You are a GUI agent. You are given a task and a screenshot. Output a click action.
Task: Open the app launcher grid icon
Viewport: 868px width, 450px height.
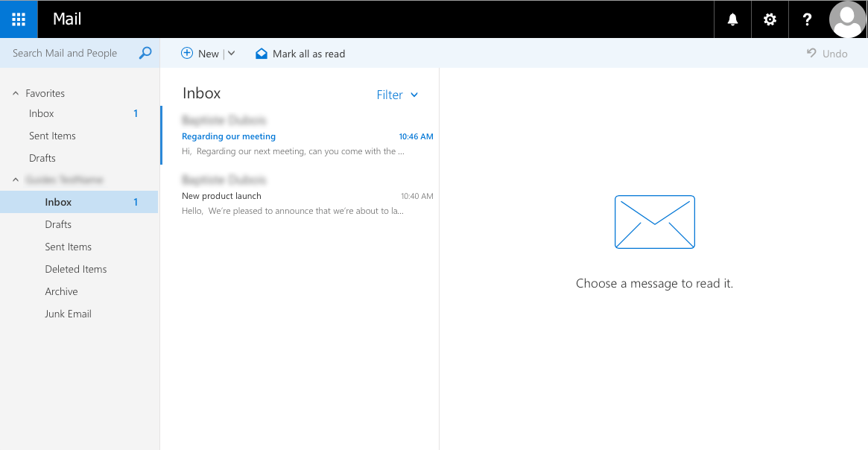pyautogui.click(x=19, y=19)
